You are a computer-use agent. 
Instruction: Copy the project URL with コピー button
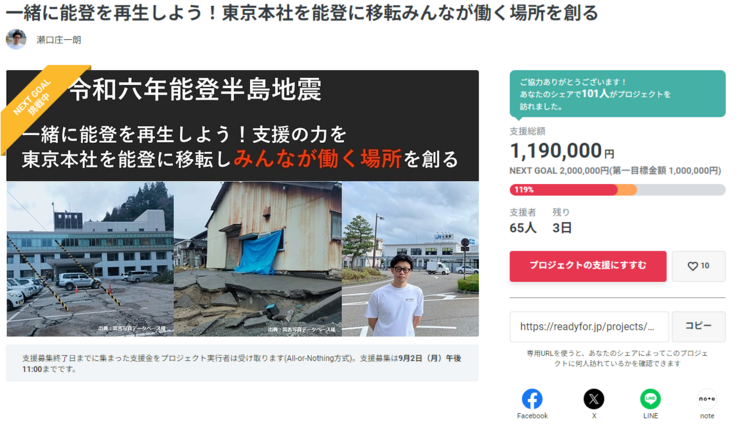tap(698, 327)
